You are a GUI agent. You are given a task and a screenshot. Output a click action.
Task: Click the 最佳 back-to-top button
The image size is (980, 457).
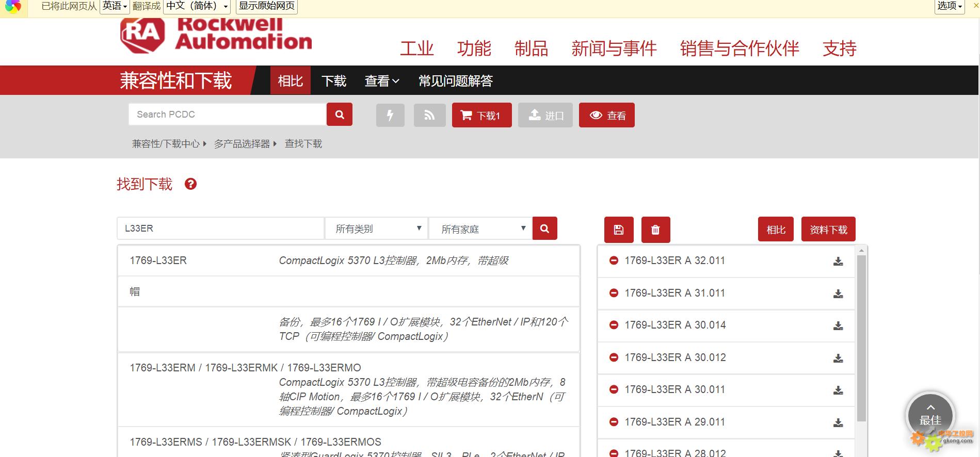930,416
